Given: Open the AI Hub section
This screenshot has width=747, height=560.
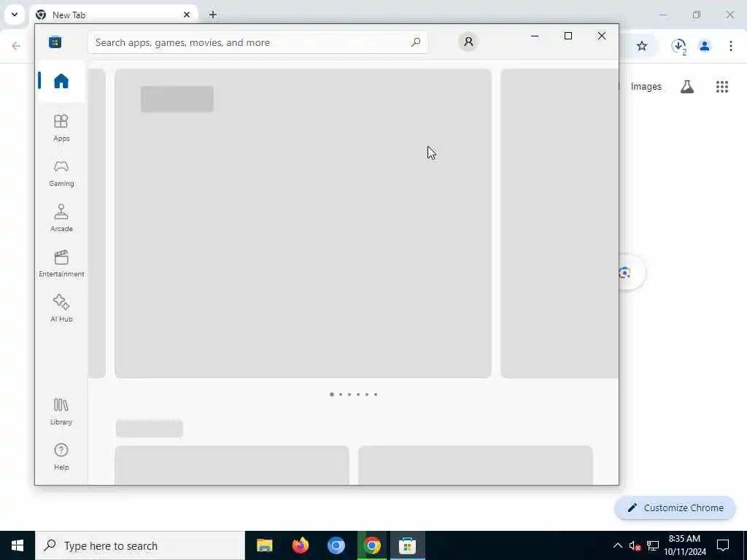Looking at the screenshot, I should coord(61,308).
